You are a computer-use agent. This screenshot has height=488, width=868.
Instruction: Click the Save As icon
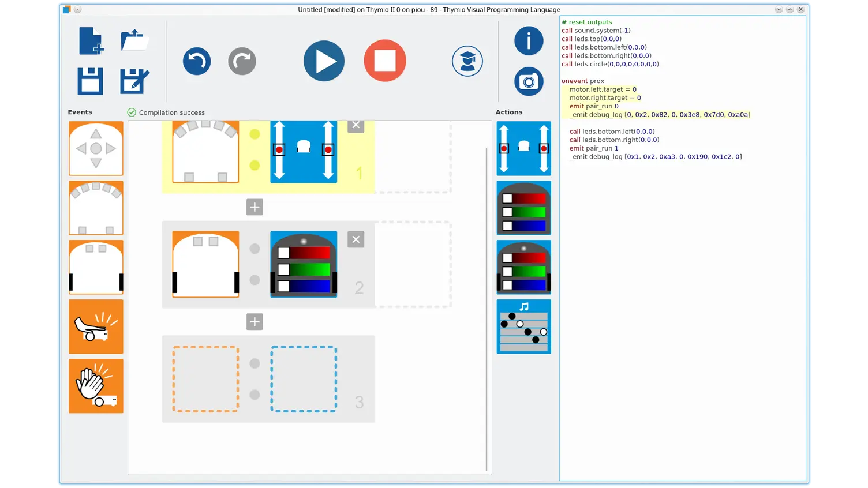pos(134,81)
